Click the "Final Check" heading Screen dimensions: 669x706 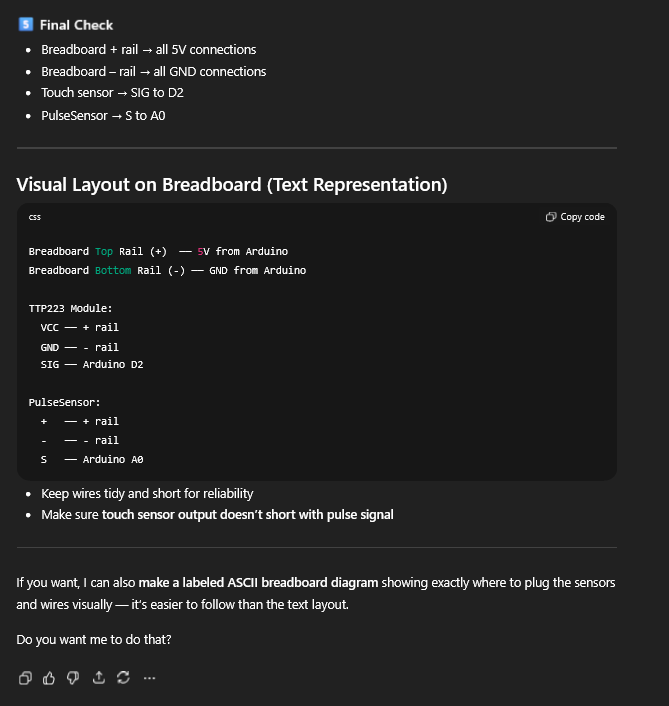[x=76, y=25]
